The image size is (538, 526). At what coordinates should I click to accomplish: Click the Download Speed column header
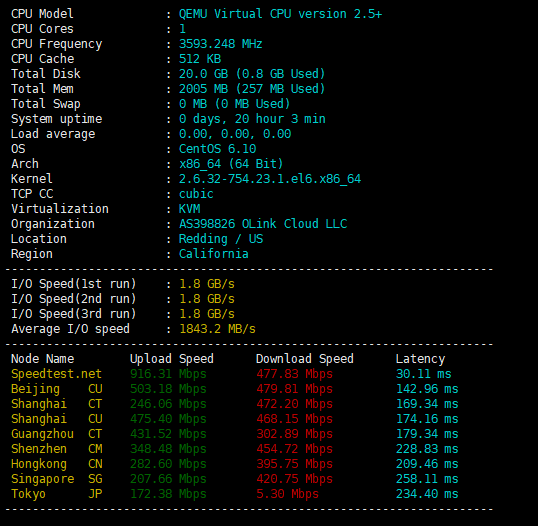coord(305,359)
